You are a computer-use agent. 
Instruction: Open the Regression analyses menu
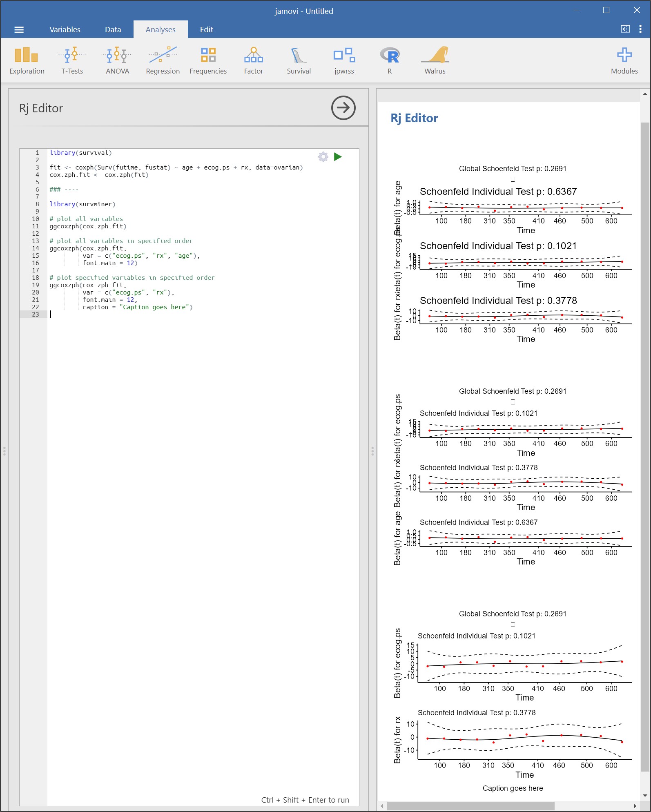163,60
